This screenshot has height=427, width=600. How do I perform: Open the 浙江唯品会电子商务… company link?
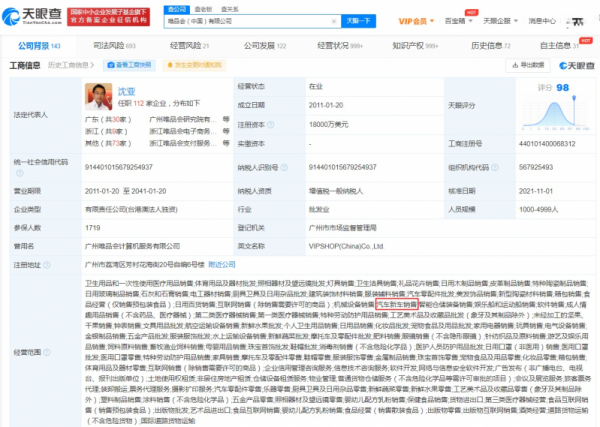pos(183,131)
